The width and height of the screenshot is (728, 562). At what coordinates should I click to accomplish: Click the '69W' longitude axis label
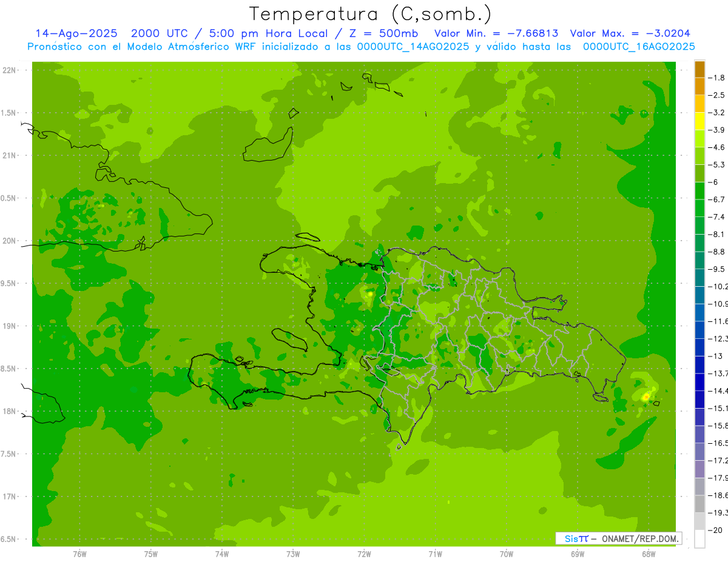[x=577, y=554]
